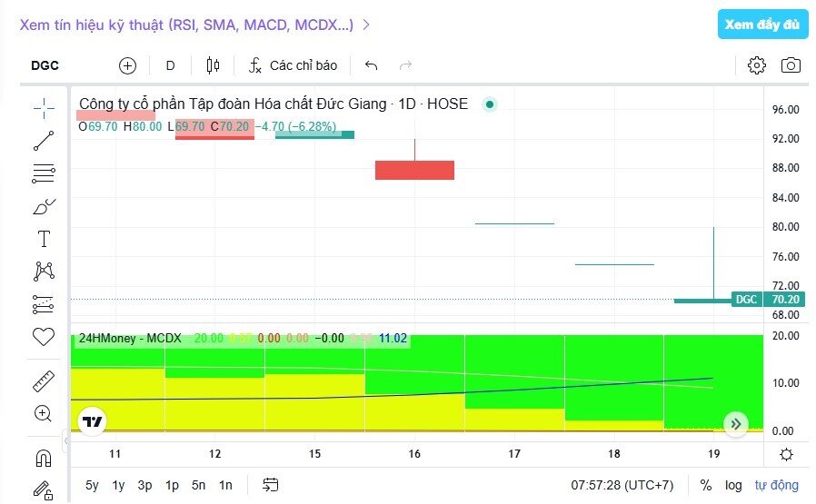Open the chart patterns tool

44,271
